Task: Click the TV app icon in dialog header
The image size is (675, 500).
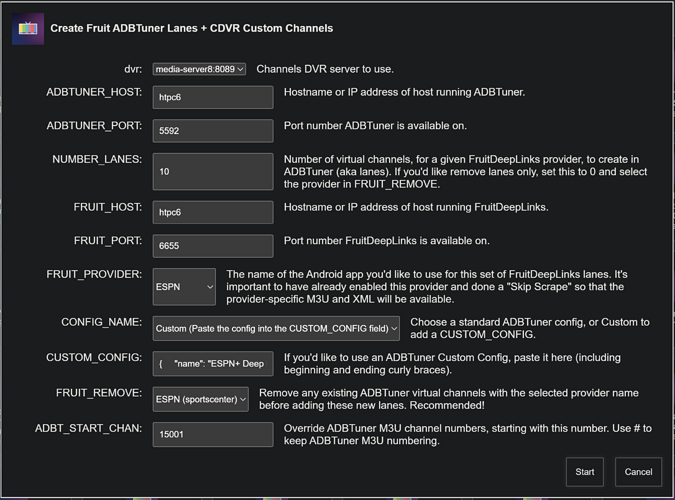Action: click(28, 29)
